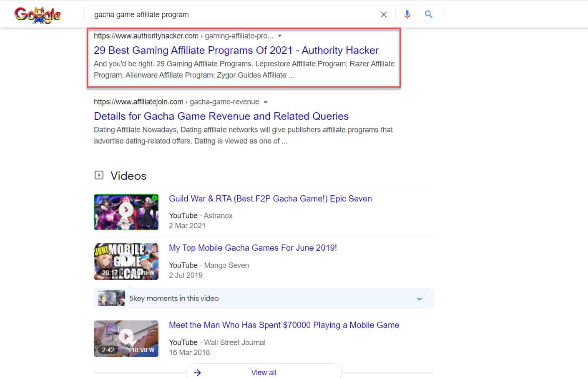Open the affiliatejoin.com result options dropdown arrow
588x378 pixels.
tap(266, 102)
